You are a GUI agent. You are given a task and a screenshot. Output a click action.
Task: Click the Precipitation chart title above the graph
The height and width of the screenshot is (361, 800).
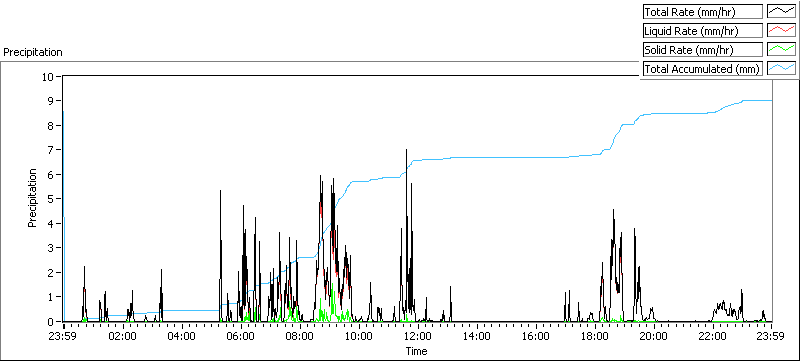tap(33, 52)
